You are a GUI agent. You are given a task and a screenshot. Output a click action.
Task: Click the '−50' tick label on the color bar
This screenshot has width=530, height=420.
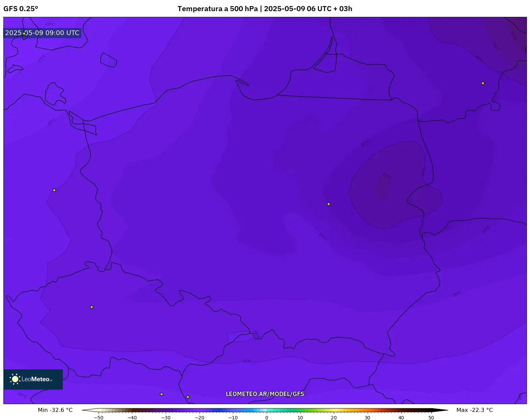click(99, 418)
